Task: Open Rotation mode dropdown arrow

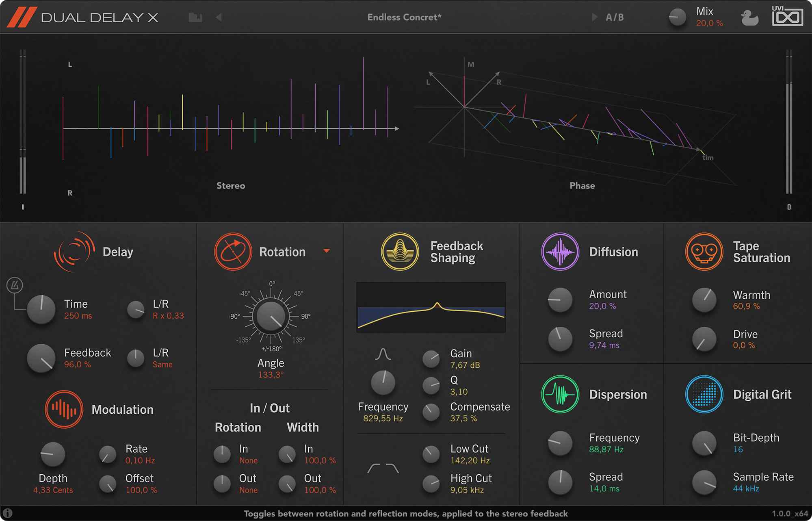Action: [327, 251]
